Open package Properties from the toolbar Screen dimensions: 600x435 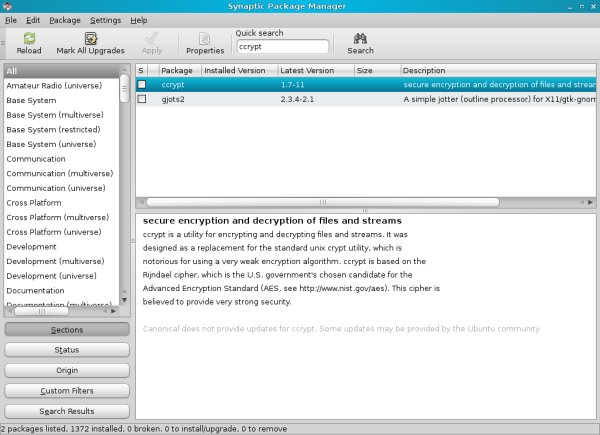pyautogui.click(x=205, y=38)
